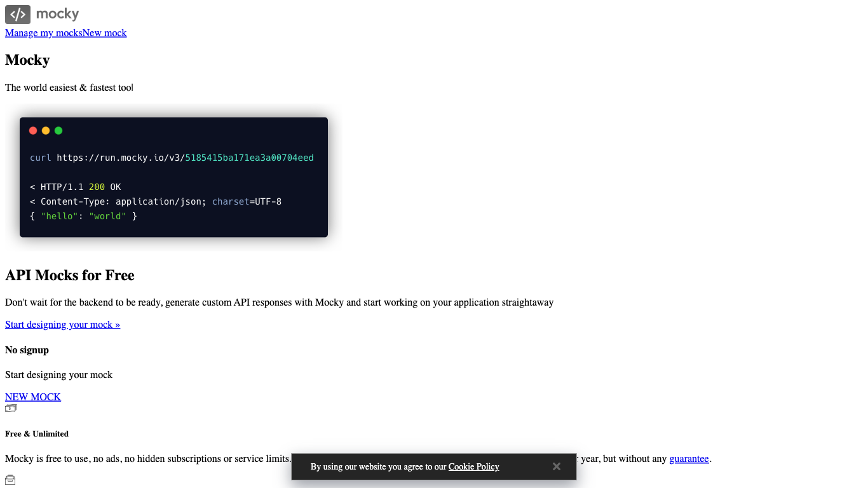Click the No signup heading

27,350
